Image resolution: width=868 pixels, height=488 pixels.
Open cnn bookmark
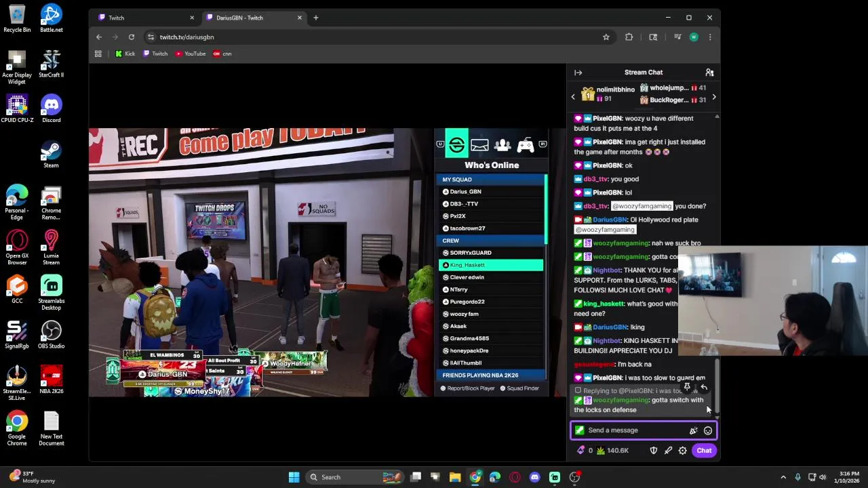pos(222,54)
